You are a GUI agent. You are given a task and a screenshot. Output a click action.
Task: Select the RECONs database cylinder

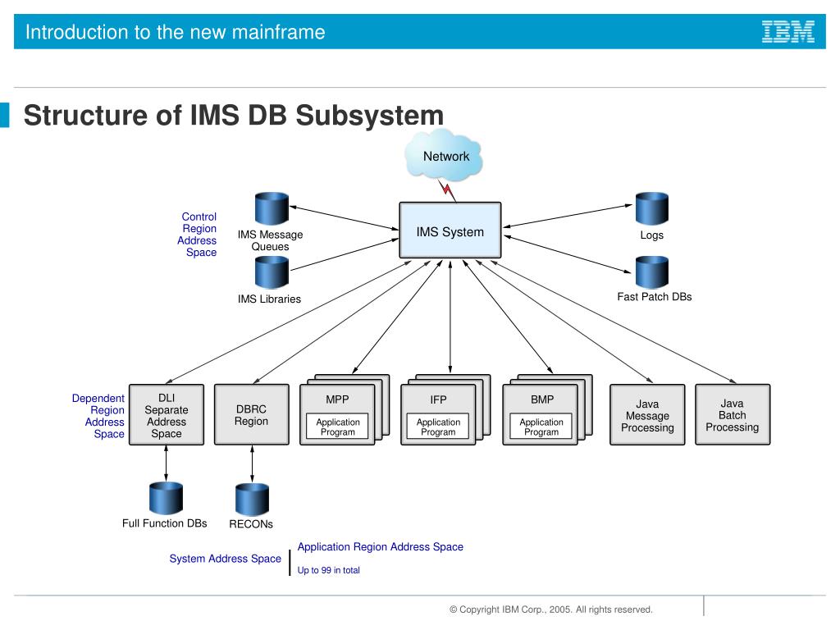pyautogui.click(x=252, y=500)
